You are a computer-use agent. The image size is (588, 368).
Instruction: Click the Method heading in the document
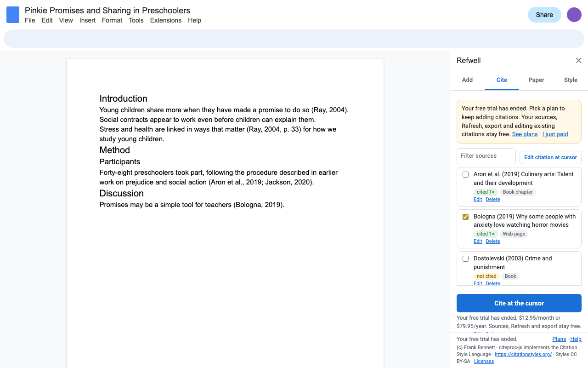click(x=114, y=150)
